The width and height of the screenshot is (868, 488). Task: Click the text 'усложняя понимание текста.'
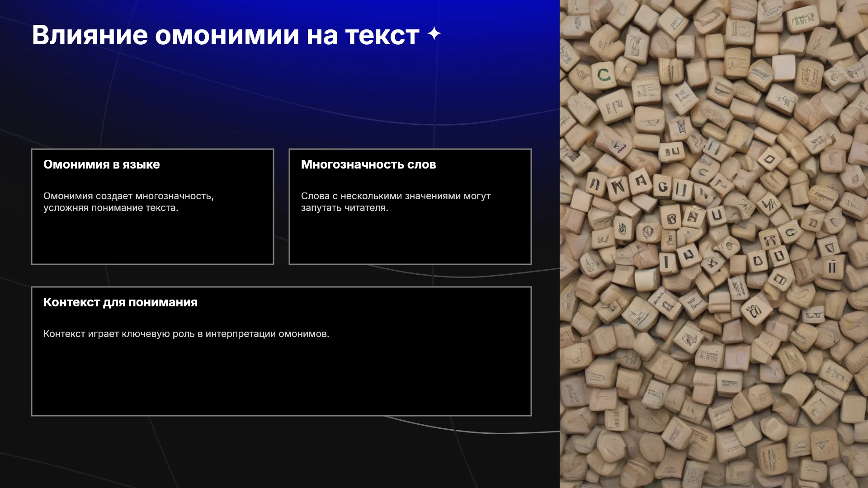click(x=111, y=208)
